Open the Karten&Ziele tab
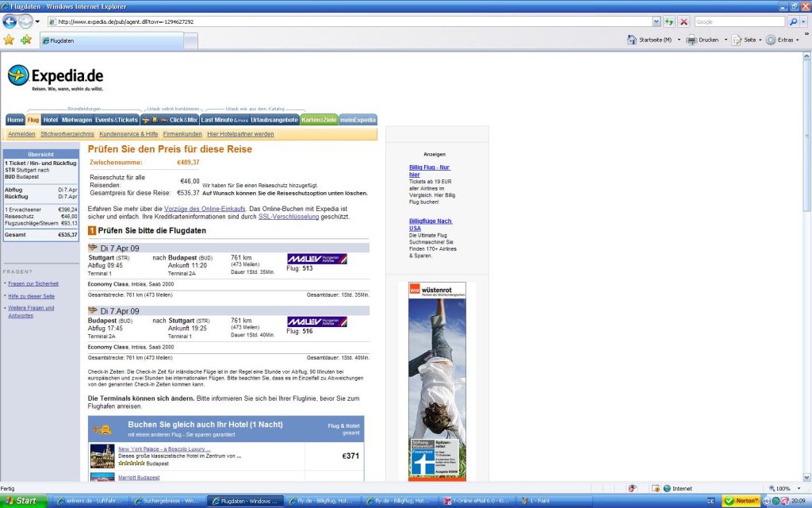This screenshot has height=508, width=812. [319, 120]
